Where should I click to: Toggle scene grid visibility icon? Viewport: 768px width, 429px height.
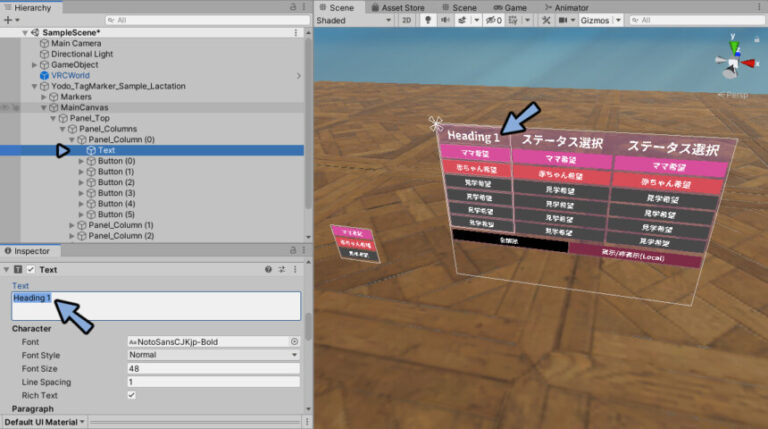click(x=513, y=20)
